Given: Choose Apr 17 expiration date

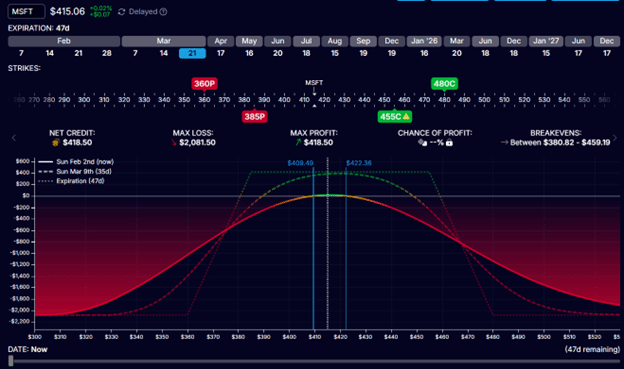Looking at the screenshot, I should pyautogui.click(x=220, y=53).
